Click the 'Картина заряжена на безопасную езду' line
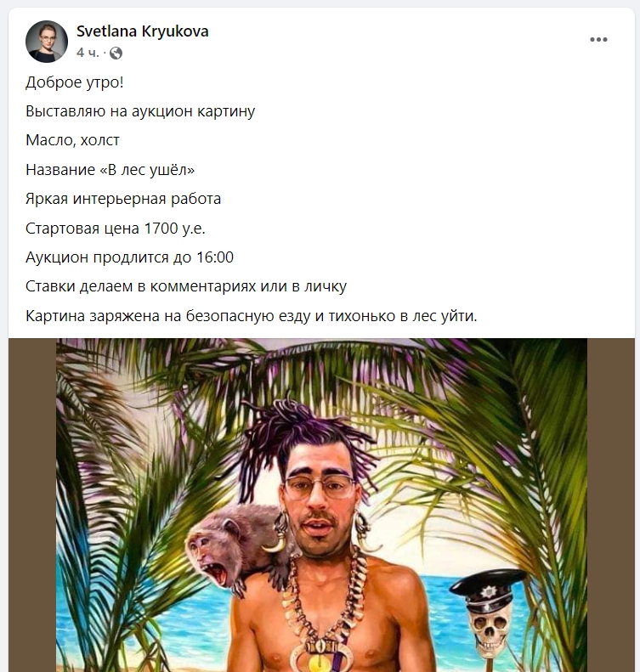This screenshot has width=640, height=672. 252,316
